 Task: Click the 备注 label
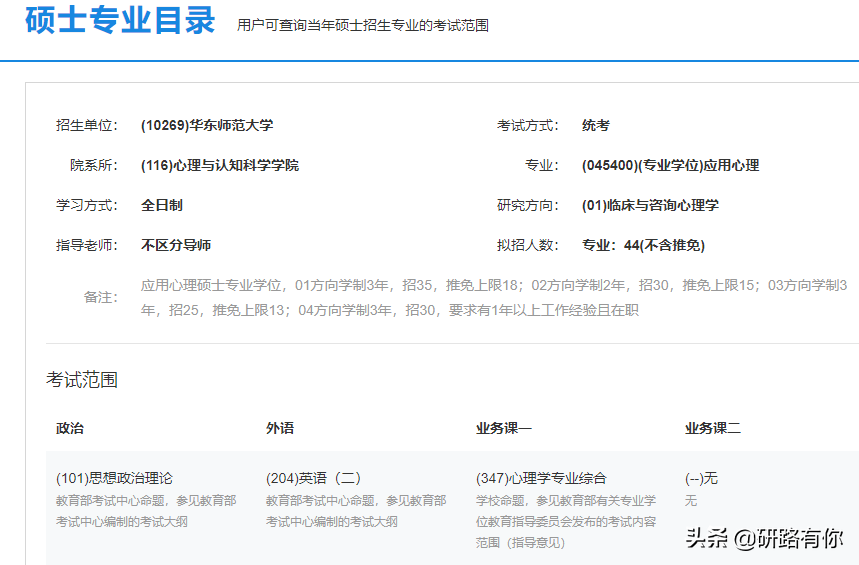click(x=101, y=298)
